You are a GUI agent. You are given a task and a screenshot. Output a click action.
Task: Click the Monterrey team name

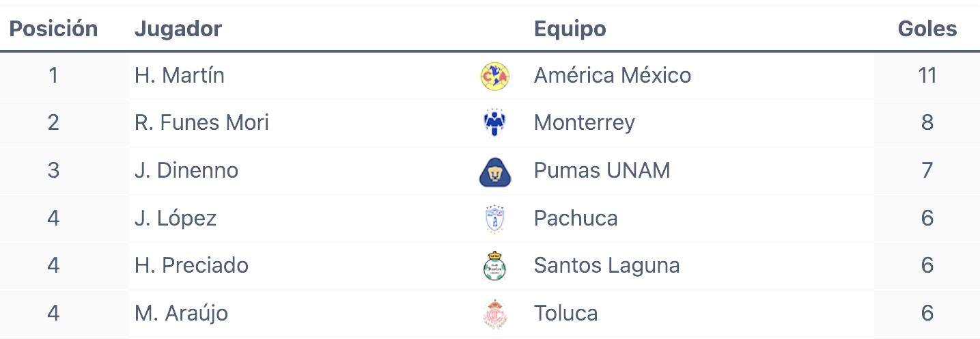(x=585, y=123)
